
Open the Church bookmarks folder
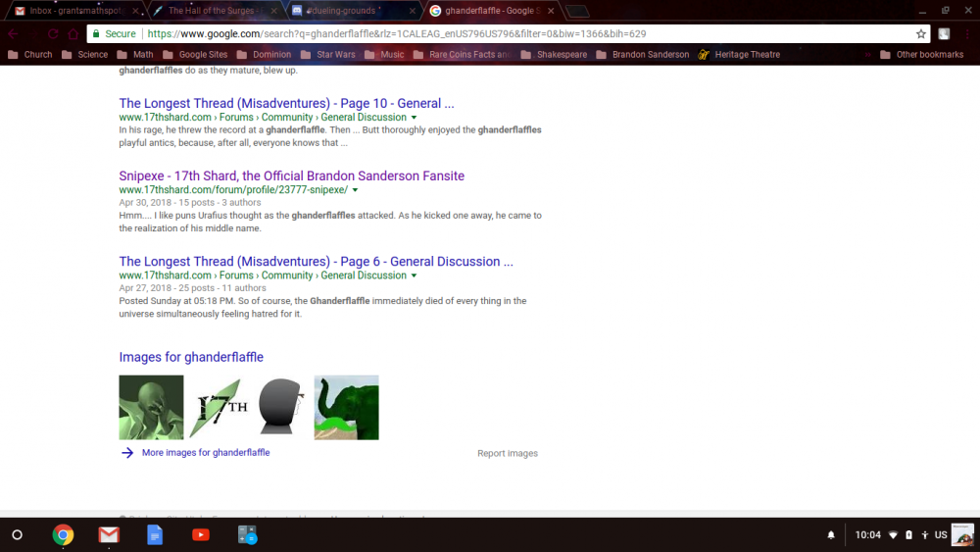(30, 54)
